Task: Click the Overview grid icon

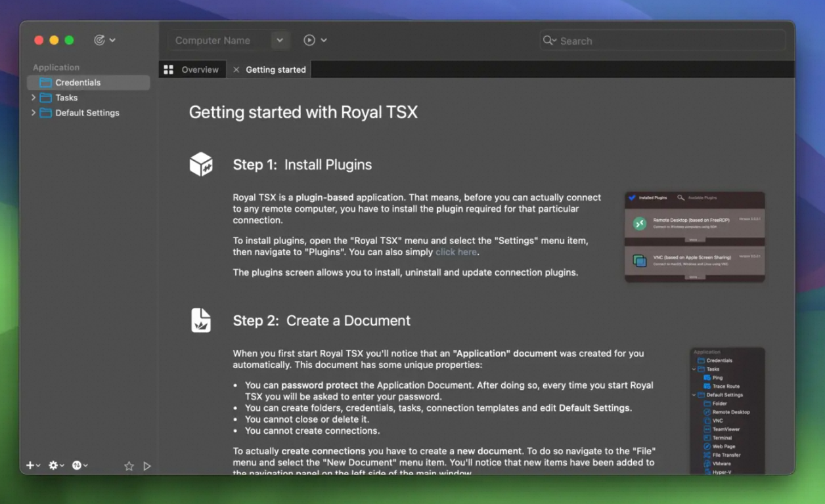Action: point(169,70)
